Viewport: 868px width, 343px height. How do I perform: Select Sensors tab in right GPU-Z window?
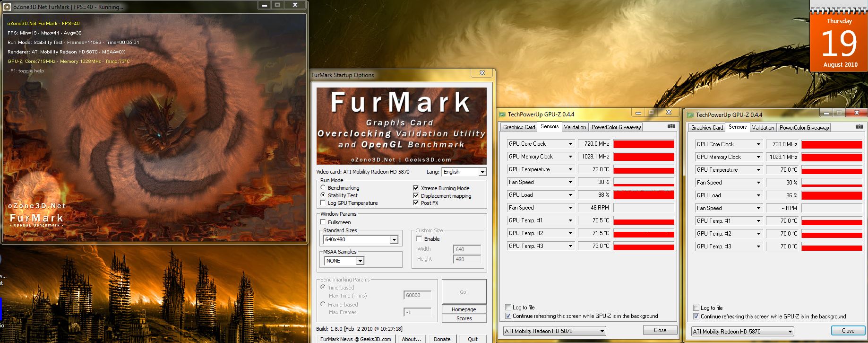pos(738,127)
